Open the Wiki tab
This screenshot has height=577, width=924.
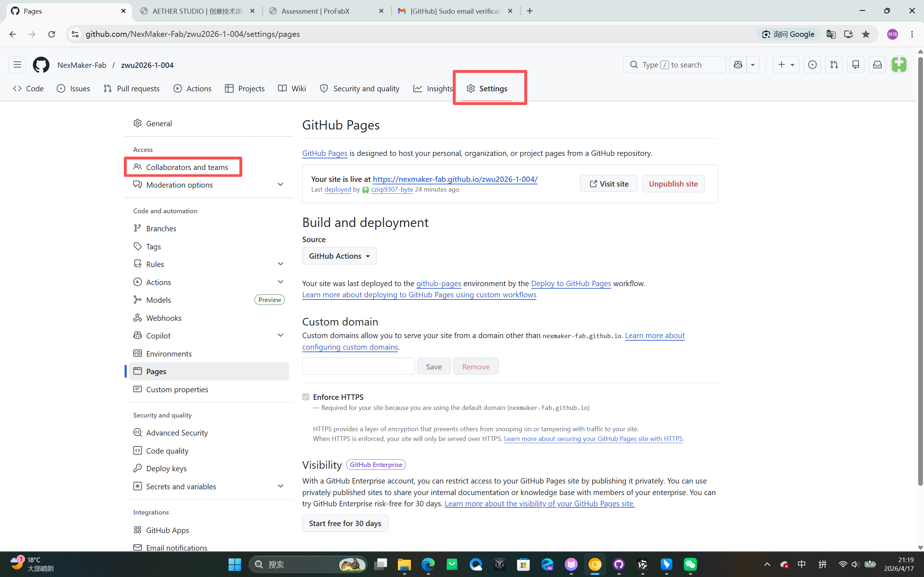(x=292, y=88)
